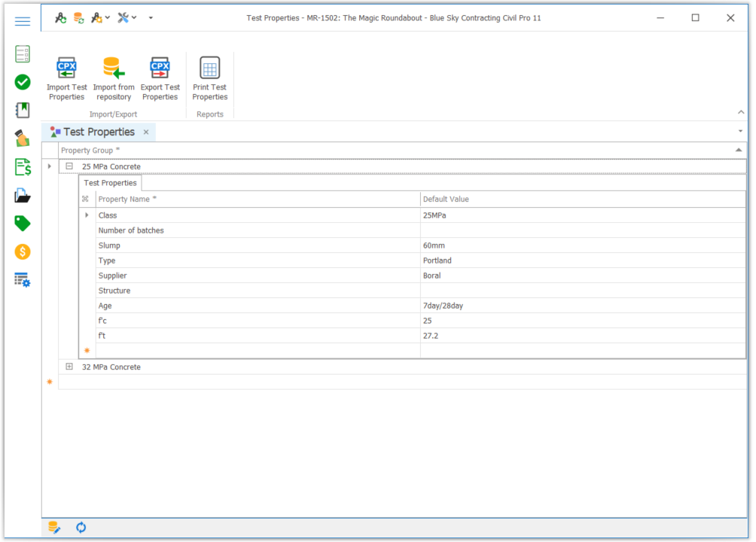Expand the 32 MPa Concrete group

click(x=69, y=367)
